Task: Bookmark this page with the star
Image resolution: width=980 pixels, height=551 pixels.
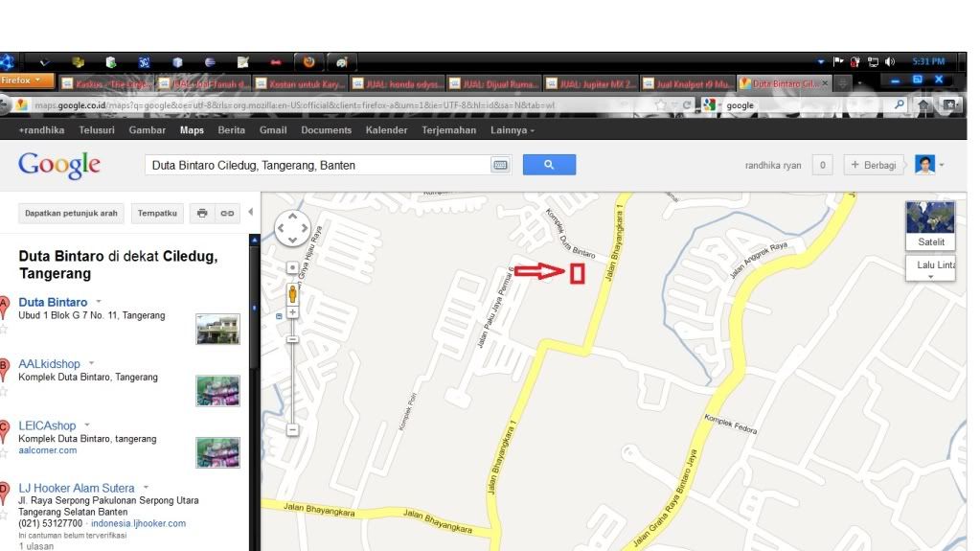Action: (x=661, y=105)
